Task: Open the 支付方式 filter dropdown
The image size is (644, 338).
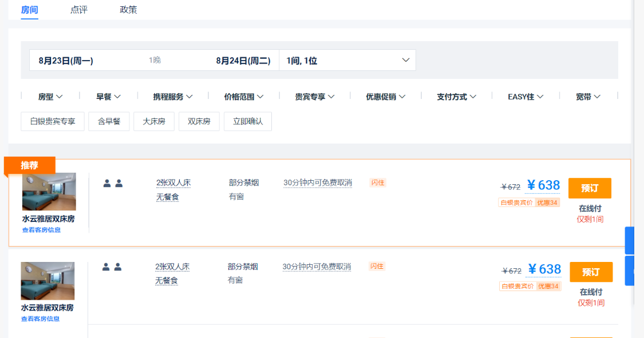Action: 456,97
